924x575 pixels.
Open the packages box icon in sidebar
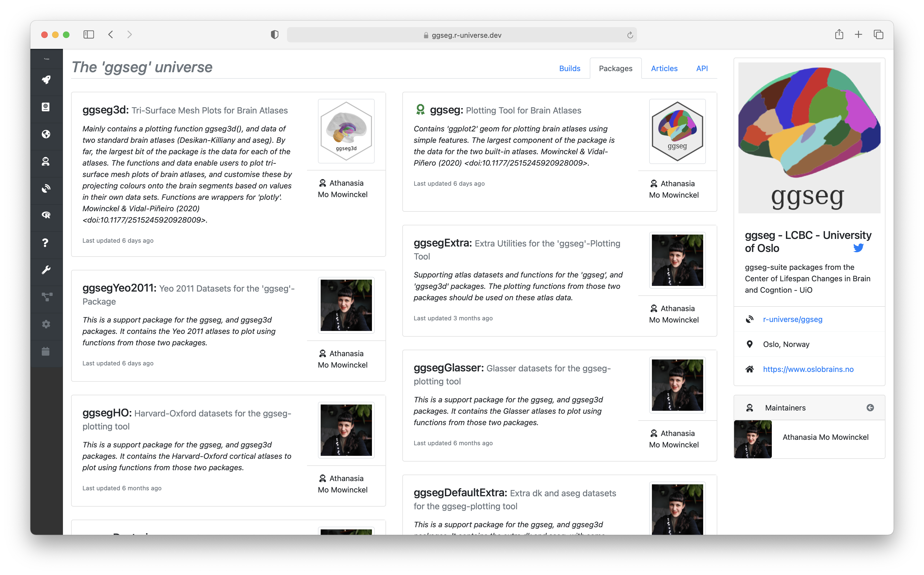point(46,107)
